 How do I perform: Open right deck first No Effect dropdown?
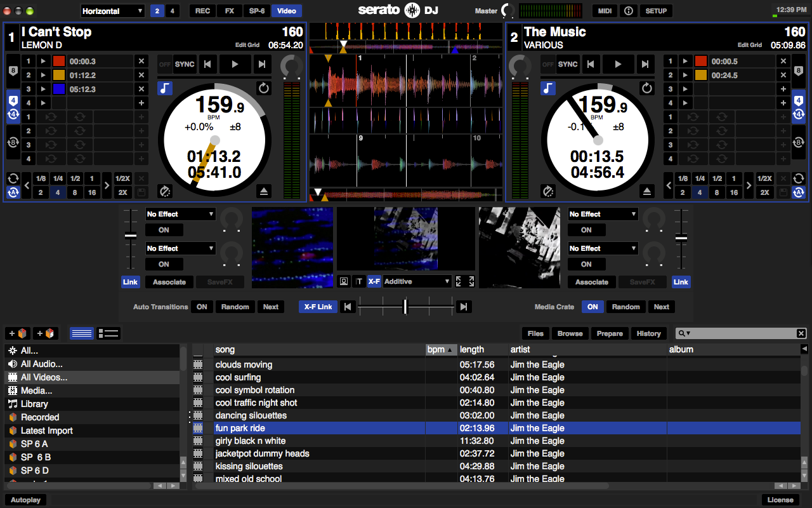click(x=603, y=214)
